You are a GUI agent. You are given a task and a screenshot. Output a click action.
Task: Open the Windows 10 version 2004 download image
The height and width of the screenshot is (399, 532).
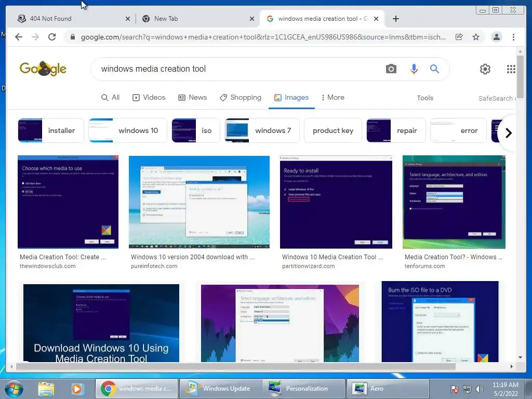tap(199, 202)
